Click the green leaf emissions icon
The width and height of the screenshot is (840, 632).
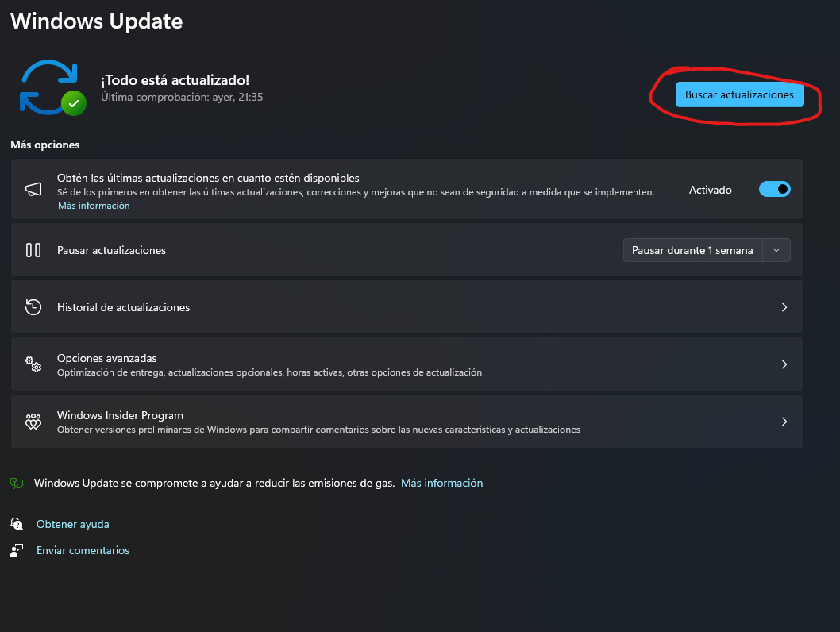pos(17,483)
